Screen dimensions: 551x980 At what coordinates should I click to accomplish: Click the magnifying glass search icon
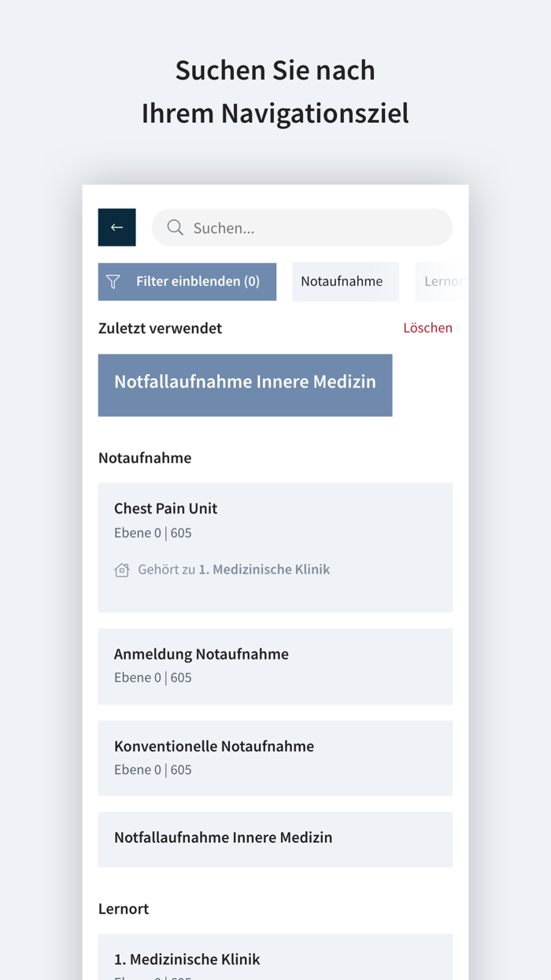click(175, 227)
